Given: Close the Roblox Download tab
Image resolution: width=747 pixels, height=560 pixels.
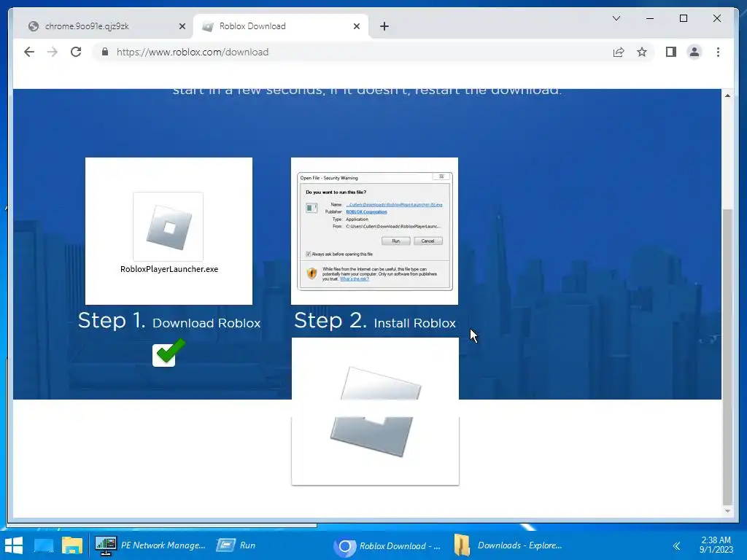Looking at the screenshot, I should click(x=356, y=26).
